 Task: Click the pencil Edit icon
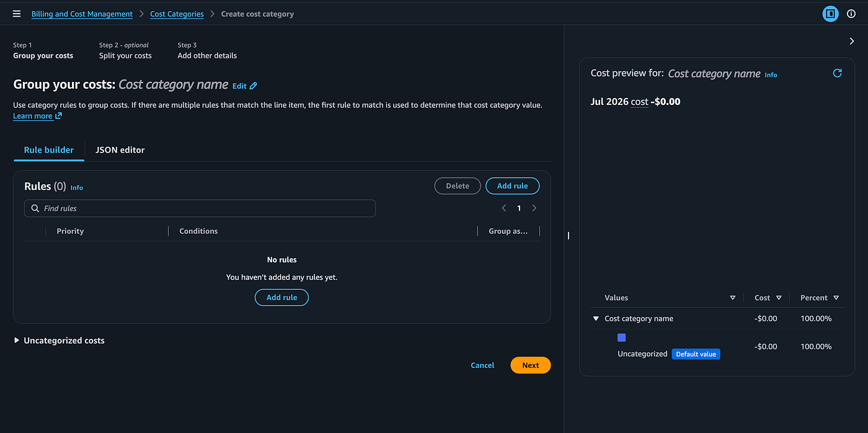coord(254,86)
